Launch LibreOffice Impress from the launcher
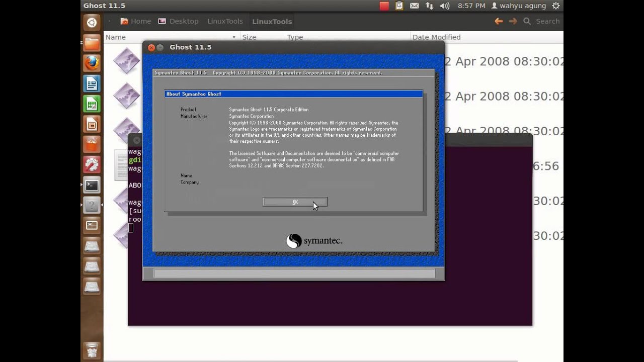Screen dimensions: 644x362 (x=92, y=124)
